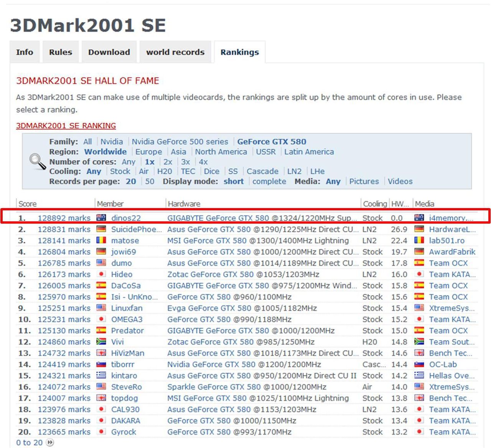491x448 pixels.
Task: Open the world records tab
Action: point(175,52)
